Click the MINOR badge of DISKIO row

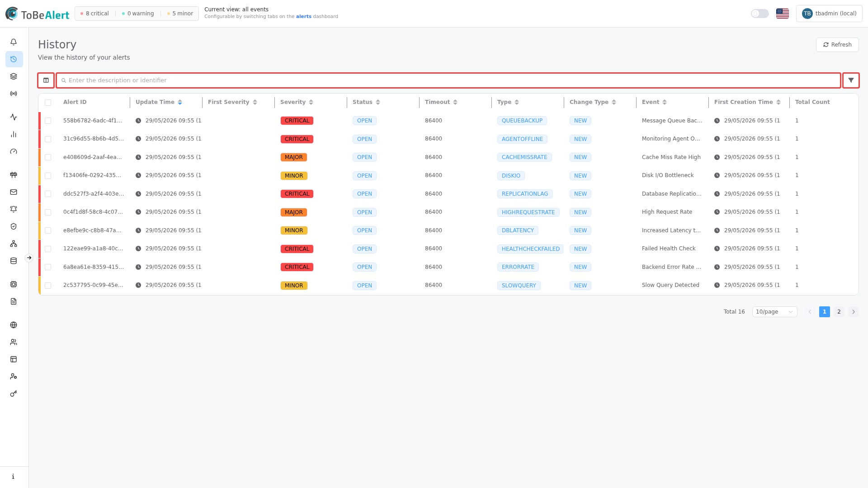tap(294, 176)
